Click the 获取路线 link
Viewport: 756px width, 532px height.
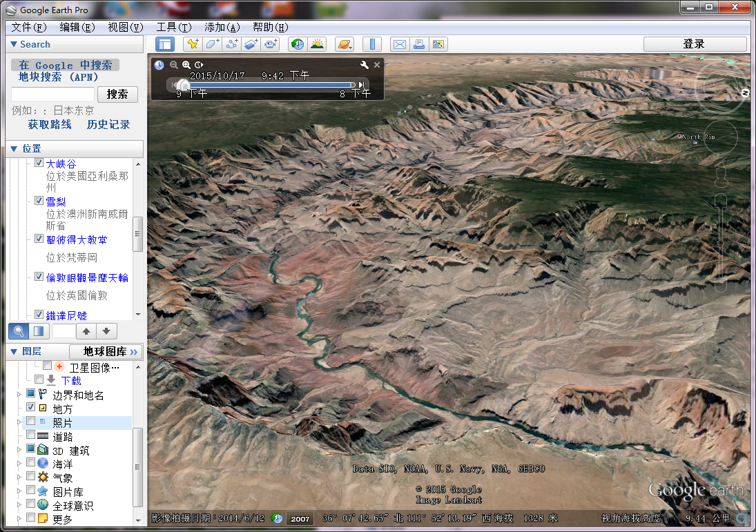pos(50,125)
